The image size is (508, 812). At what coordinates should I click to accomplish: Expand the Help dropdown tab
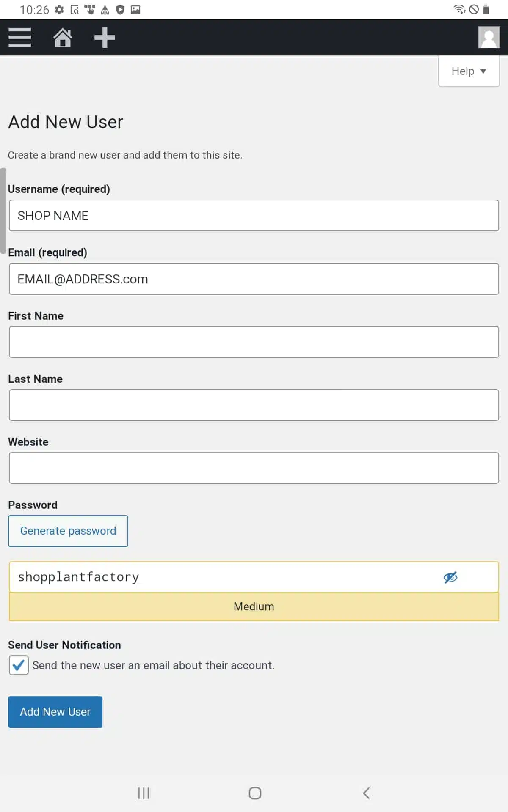coord(469,71)
